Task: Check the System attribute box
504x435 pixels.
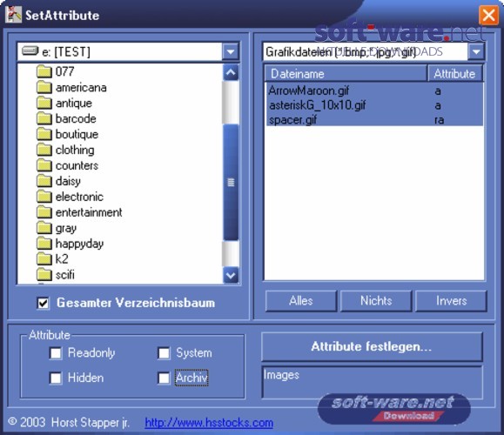Action: [164, 353]
